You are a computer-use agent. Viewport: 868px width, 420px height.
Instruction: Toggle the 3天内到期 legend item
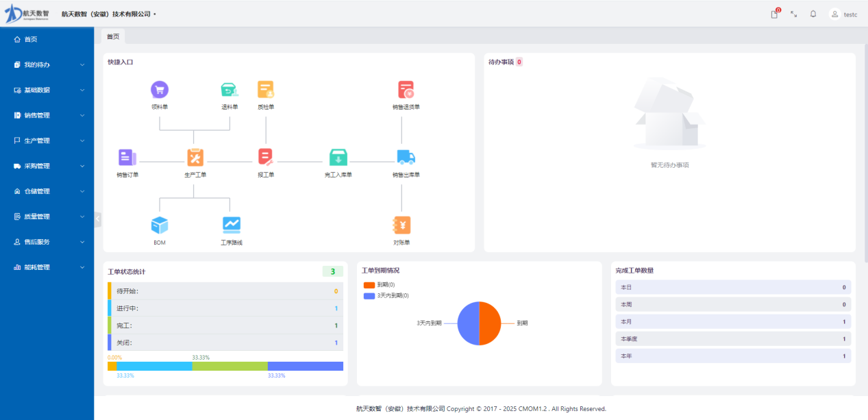(x=386, y=296)
